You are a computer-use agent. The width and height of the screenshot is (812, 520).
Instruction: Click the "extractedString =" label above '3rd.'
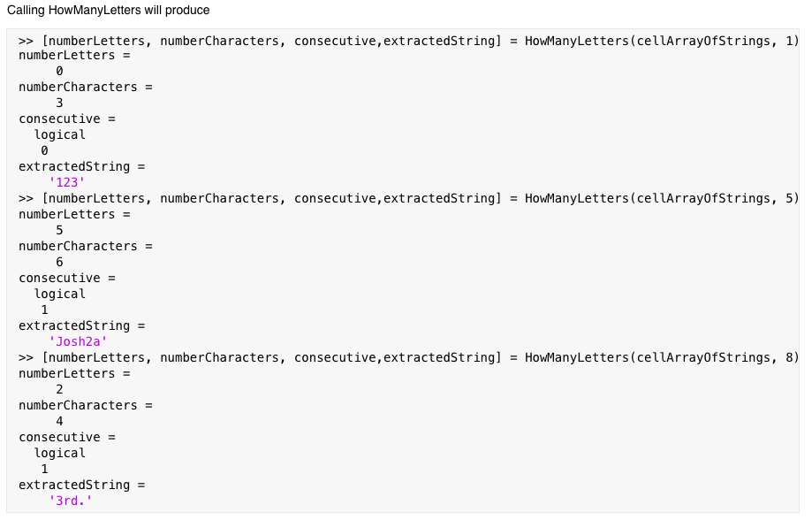point(81,486)
